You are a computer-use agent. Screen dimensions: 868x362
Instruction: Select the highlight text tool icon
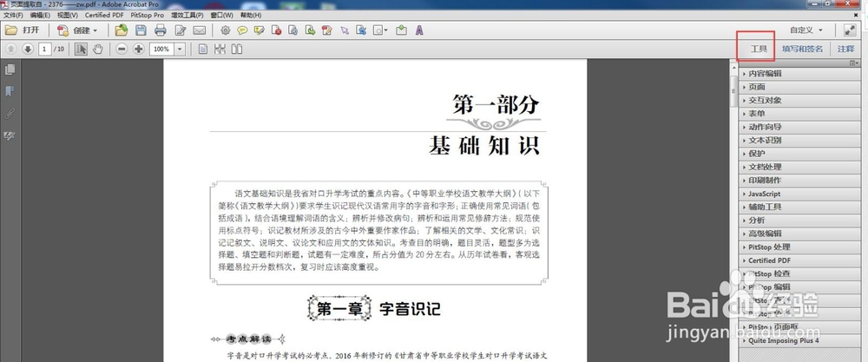point(259,30)
